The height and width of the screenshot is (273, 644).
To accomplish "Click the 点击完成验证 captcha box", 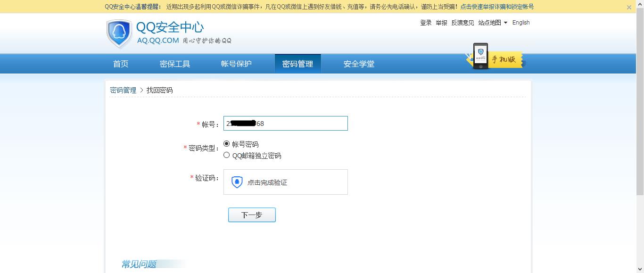I will coord(286,182).
